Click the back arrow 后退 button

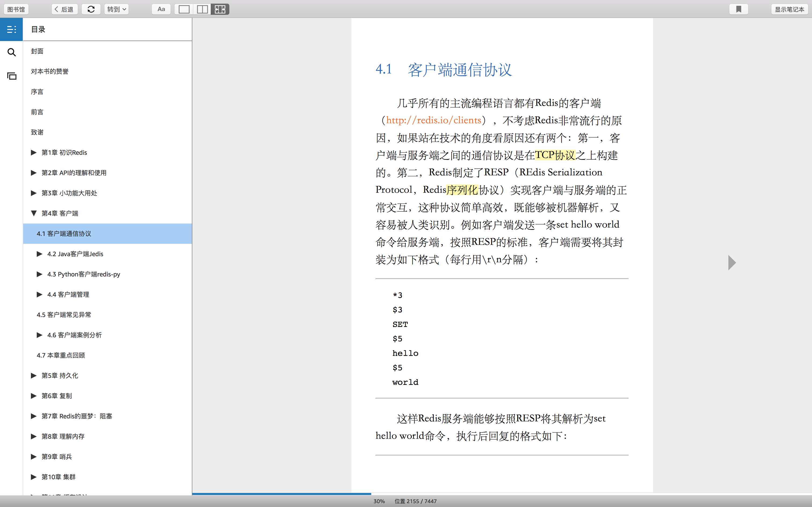64,9
